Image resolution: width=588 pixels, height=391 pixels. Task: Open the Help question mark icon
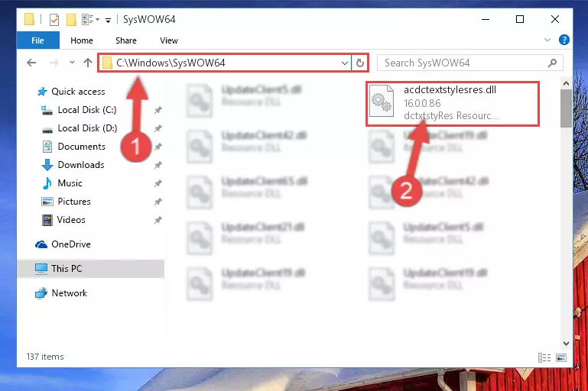pyautogui.click(x=564, y=40)
